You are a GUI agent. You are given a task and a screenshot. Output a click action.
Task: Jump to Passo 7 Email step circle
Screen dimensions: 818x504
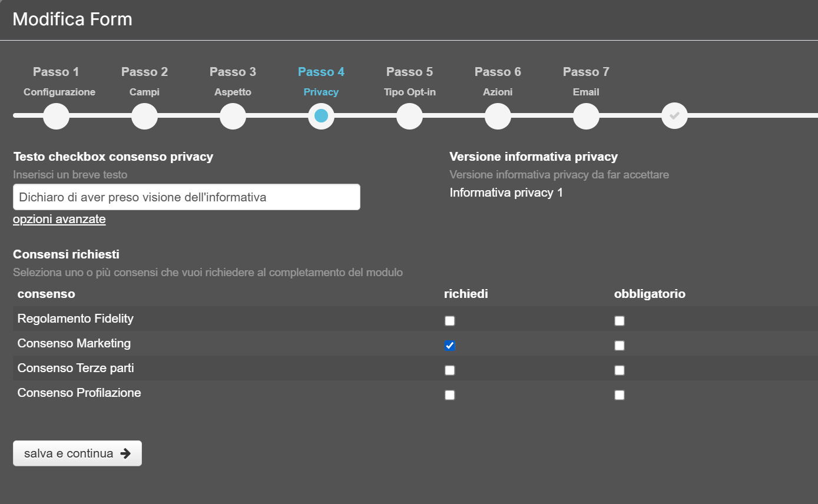point(586,116)
